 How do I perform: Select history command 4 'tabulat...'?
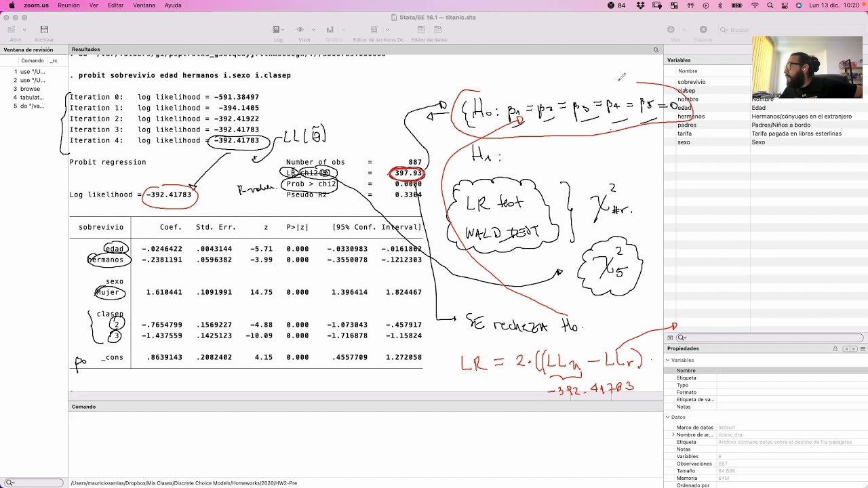[x=31, y=98]
